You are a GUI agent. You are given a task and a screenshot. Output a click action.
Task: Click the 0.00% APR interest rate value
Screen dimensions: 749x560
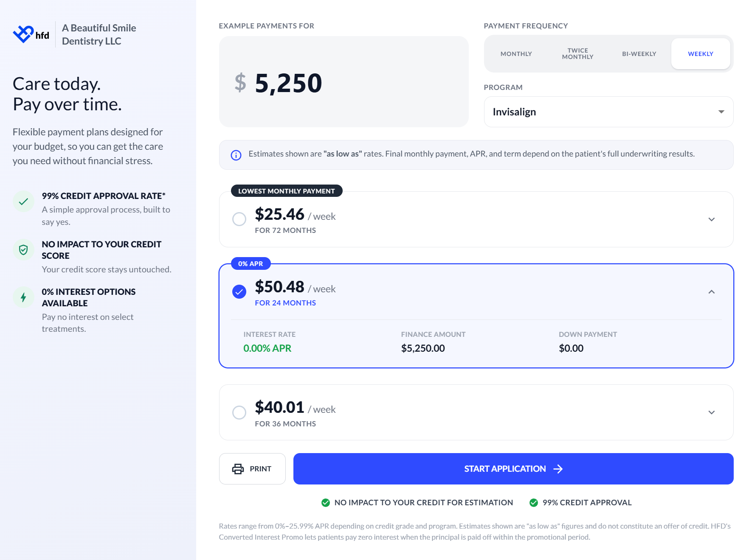(267, 348)
